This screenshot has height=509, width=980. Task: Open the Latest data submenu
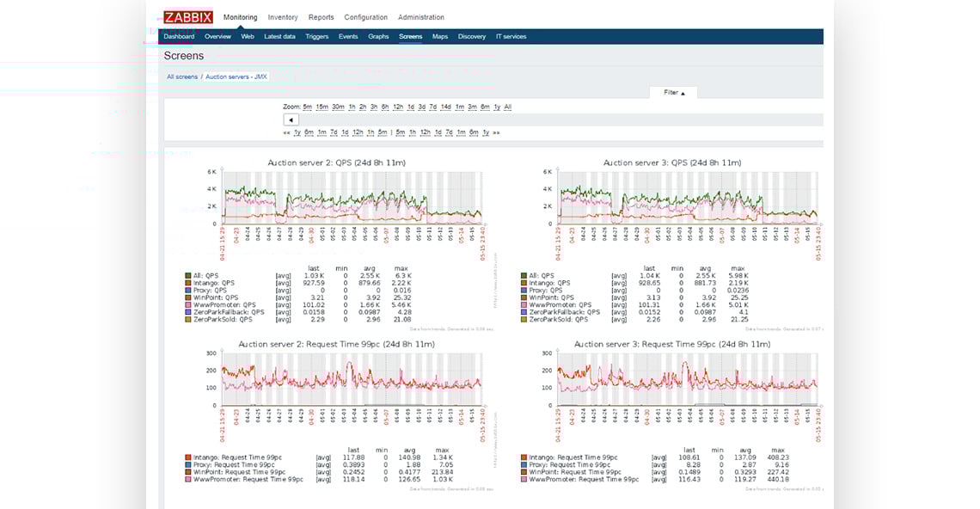[x=279, y=36]
